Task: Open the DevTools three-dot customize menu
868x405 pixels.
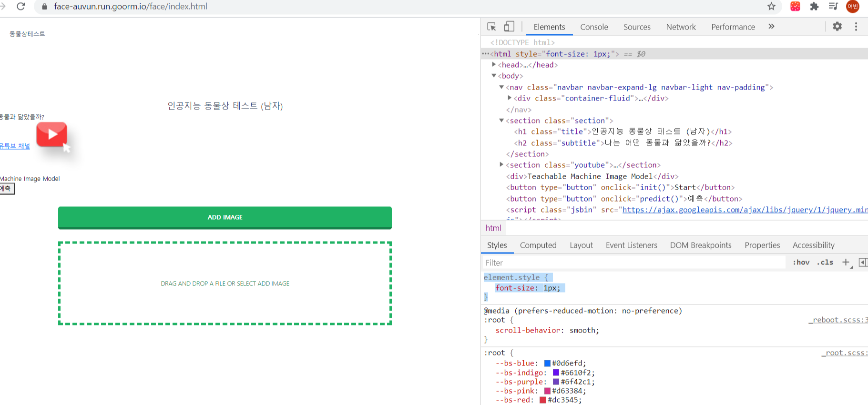Action: click(856, 27)
